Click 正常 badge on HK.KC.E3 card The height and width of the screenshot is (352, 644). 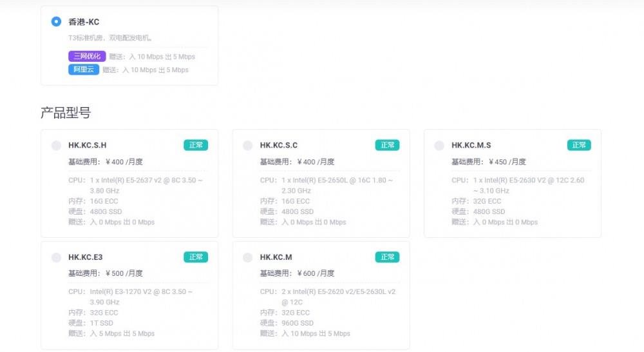coord(196,257)
